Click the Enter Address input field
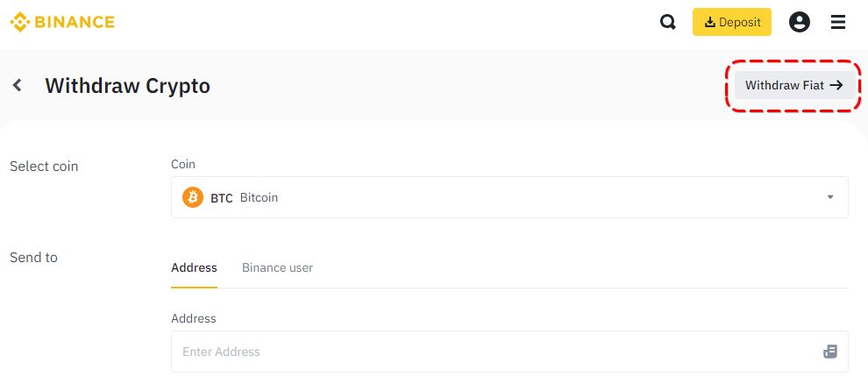The image size is (868, 391). point(491,352)
